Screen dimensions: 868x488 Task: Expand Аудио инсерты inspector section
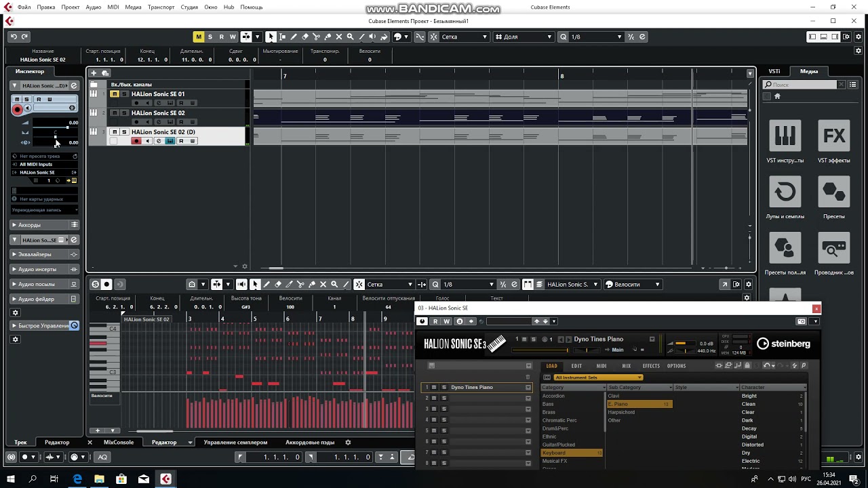(x=45, y=269)
